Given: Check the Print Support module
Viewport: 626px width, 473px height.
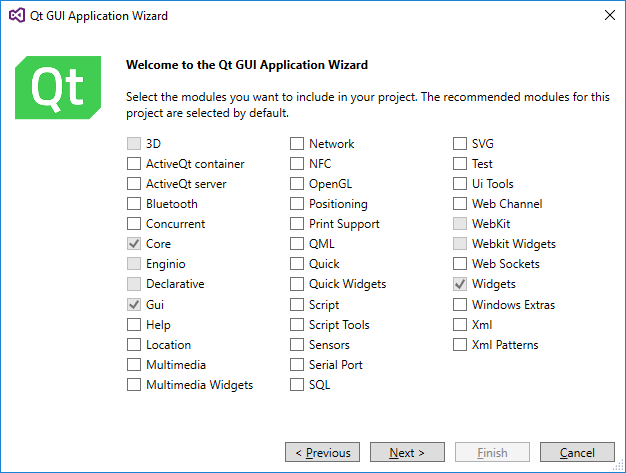Looking at the screenshot, I should click(x=297, y=224).
